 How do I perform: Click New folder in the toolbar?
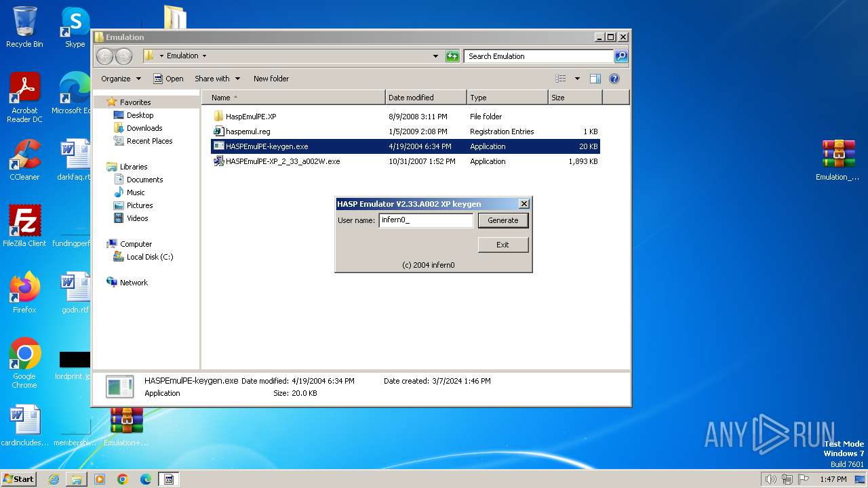[271, 79]
